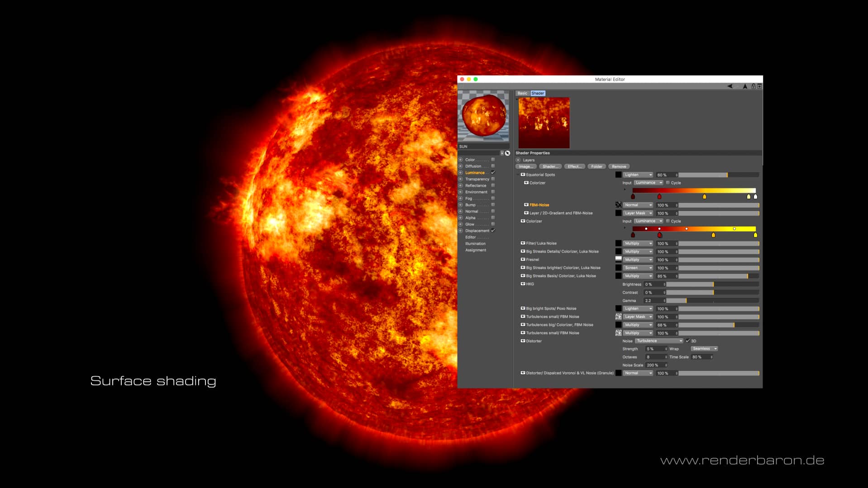Screen dimensions: 868x488
Task: Enable the Transparency channel checkbox
Action: [492, 179]
